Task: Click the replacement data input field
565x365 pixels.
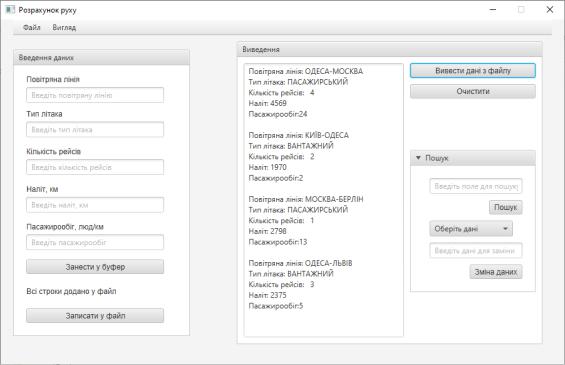Action: click(476, 251)
